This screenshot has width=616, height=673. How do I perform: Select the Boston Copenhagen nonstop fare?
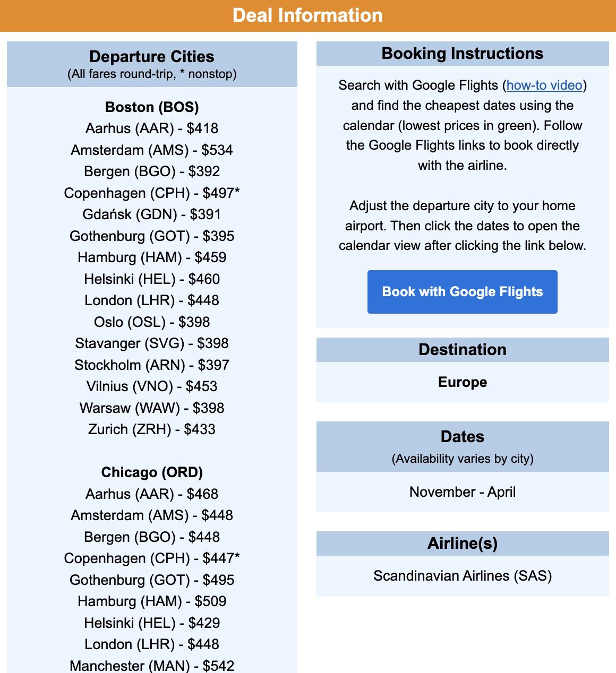coord(152,193)
